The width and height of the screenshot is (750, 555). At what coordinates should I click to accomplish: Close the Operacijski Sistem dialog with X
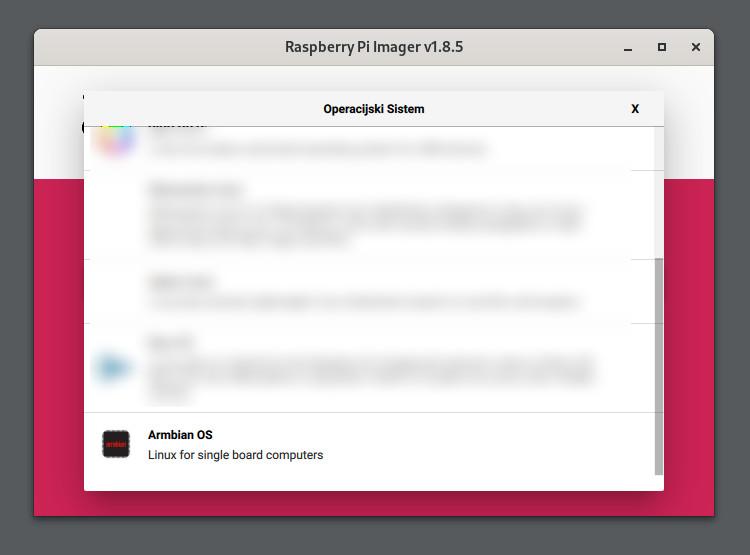(635, 109)
